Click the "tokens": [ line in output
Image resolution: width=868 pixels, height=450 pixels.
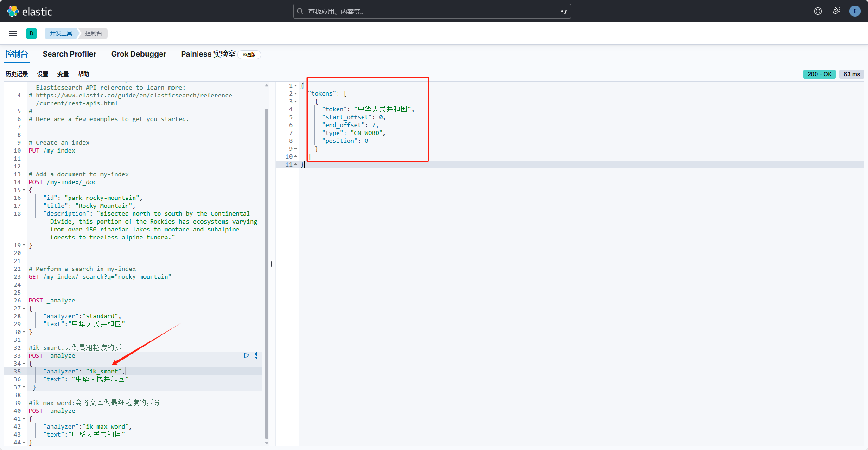[327, 94]
